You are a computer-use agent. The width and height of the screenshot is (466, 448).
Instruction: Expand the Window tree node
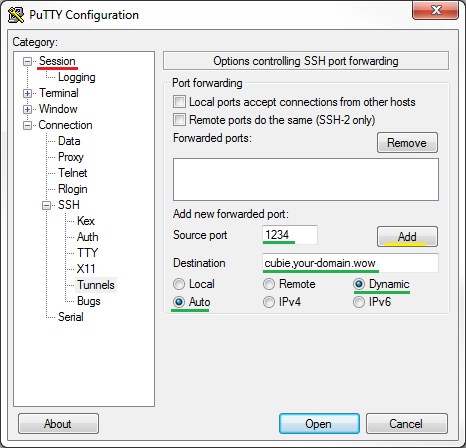coord(27,109)
